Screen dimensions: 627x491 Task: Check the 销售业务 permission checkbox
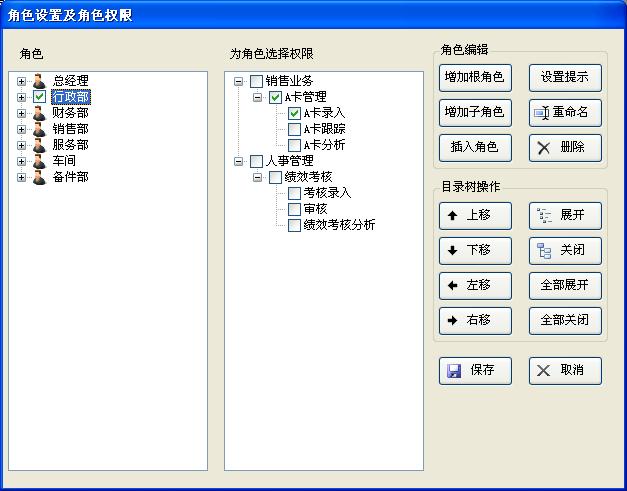point(256,82)
